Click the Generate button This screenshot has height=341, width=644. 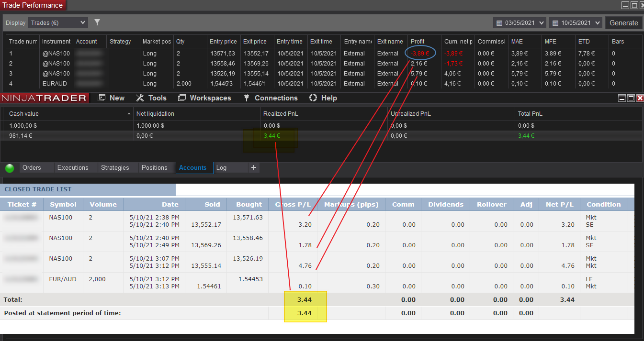[x=623, y=22]
